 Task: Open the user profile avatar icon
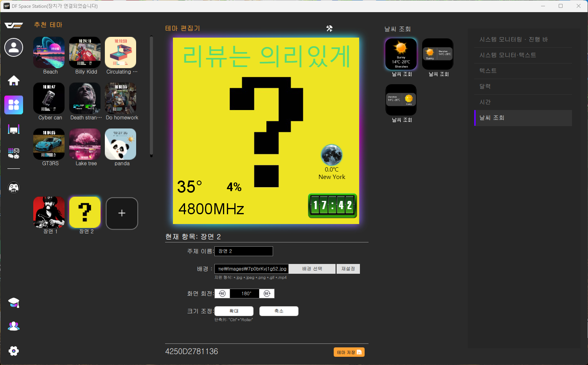click(14, 47)
